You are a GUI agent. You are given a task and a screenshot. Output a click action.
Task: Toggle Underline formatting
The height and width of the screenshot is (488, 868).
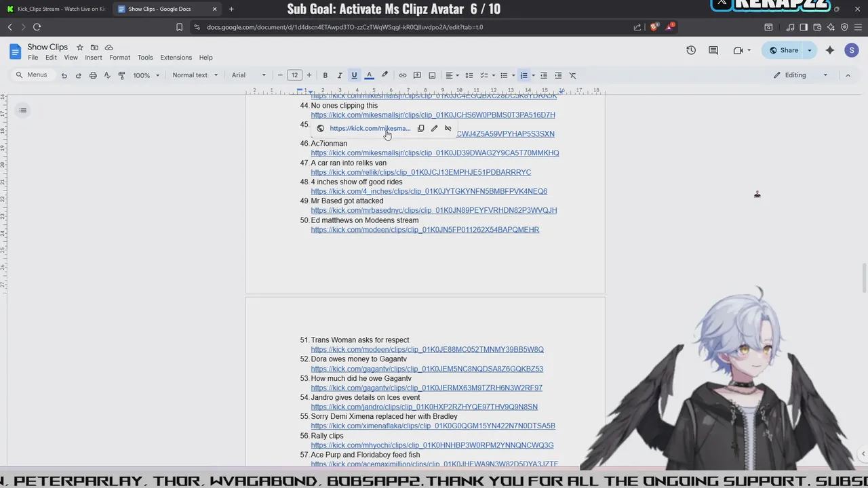[354, 75]
